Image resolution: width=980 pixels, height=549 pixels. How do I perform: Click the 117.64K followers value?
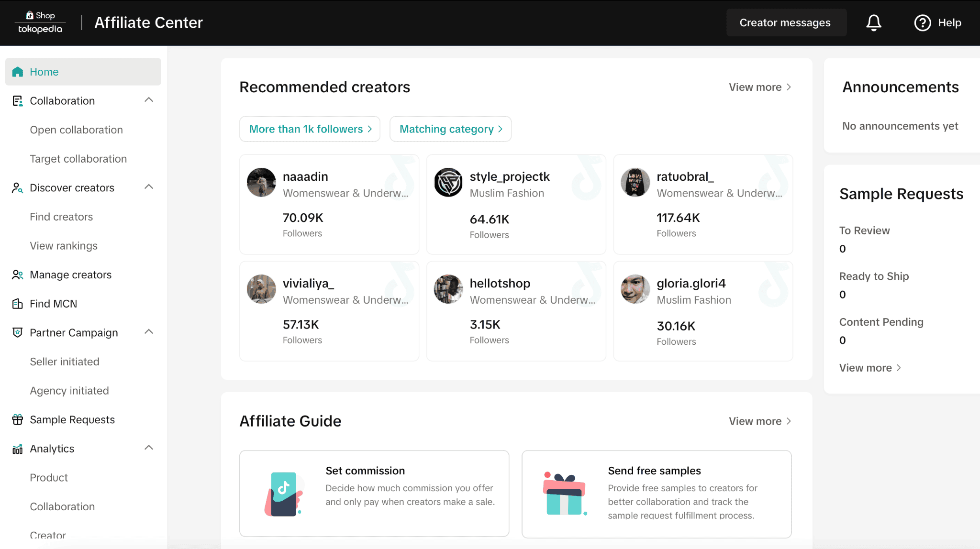(x=678, y=218)
